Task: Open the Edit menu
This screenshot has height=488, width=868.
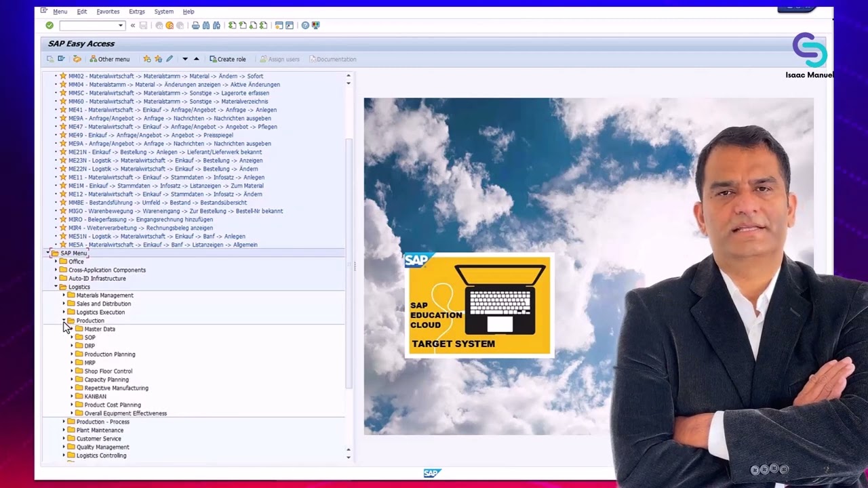Action: coord(81,12)
